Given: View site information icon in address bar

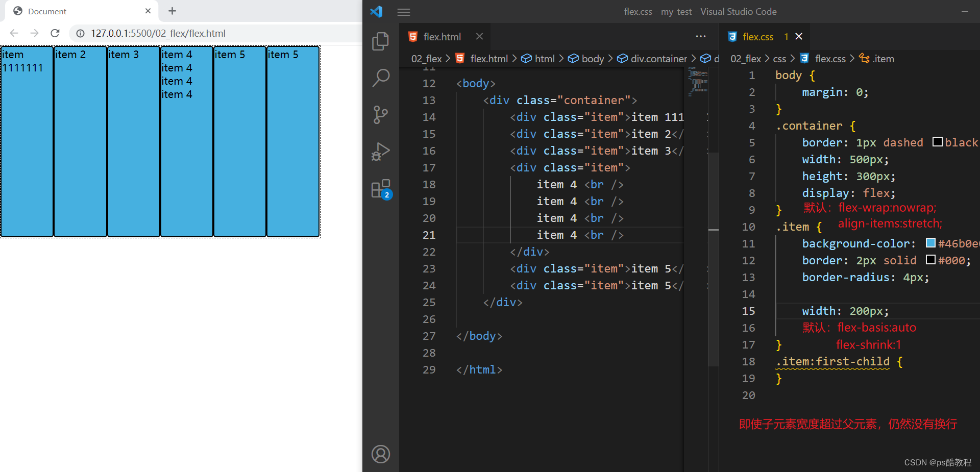Looking at the screenshot, I should point(80,33).
